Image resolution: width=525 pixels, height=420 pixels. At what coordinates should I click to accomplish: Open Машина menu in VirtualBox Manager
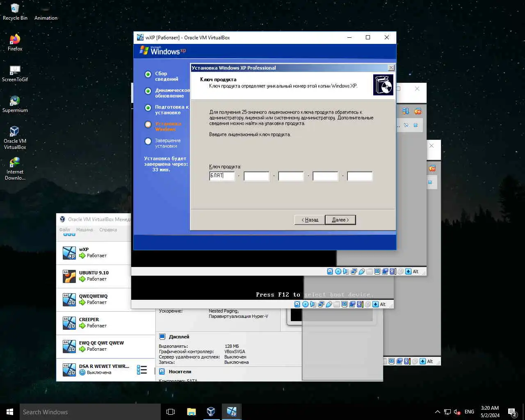pos(84,230)
